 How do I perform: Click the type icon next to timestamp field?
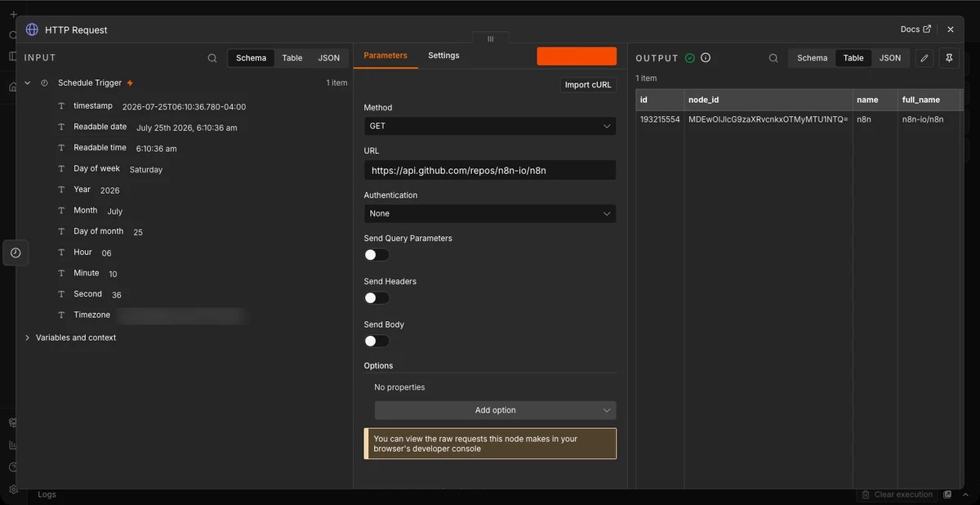pos(61,106)
